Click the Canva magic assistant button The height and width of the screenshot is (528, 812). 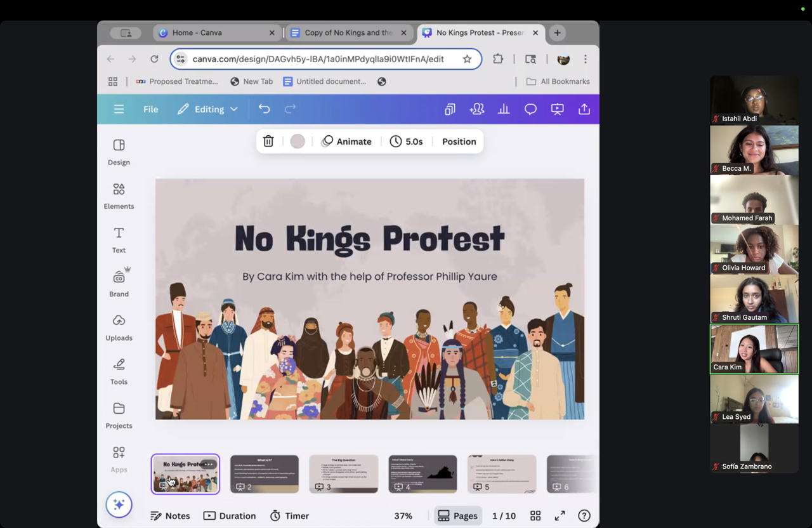(119, 505)
